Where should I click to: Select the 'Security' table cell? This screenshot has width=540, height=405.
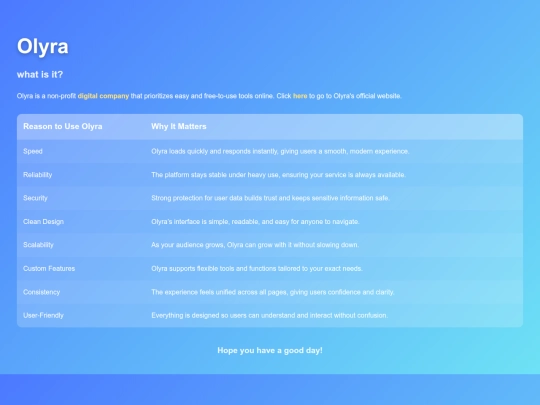tap(81, 198)
